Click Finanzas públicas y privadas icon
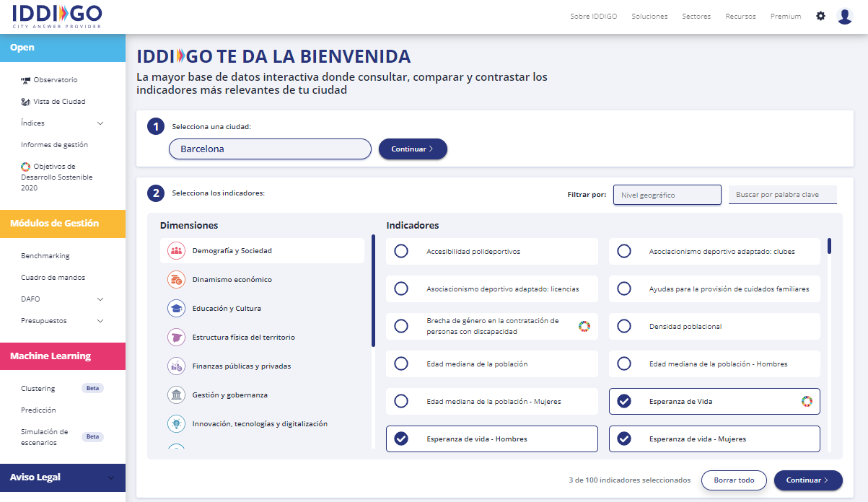The height and width of the screenshot is (502, 868). (x=176, y=366)
